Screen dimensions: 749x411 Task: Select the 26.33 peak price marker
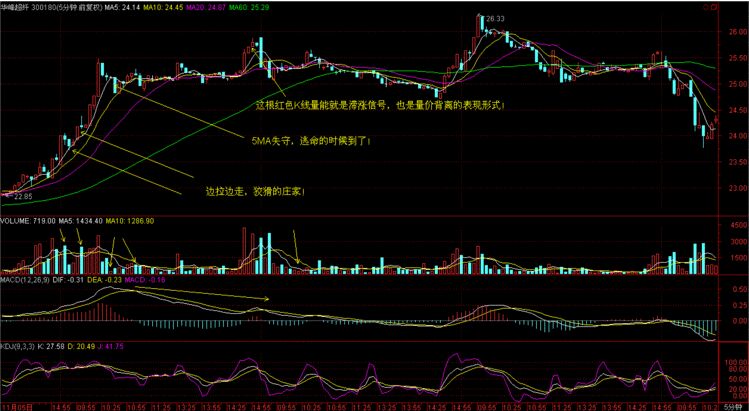(492, 19)
